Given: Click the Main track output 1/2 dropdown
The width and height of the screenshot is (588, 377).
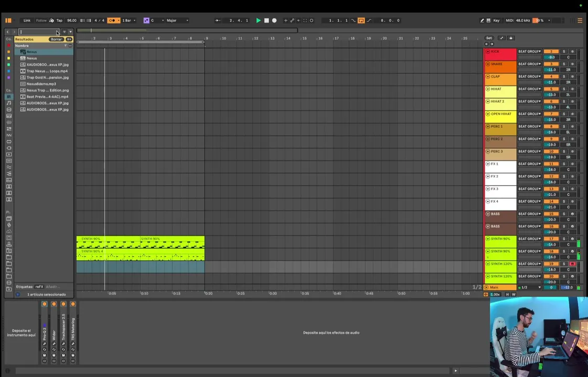Looking at the screenshot, I should pos(529,287).
